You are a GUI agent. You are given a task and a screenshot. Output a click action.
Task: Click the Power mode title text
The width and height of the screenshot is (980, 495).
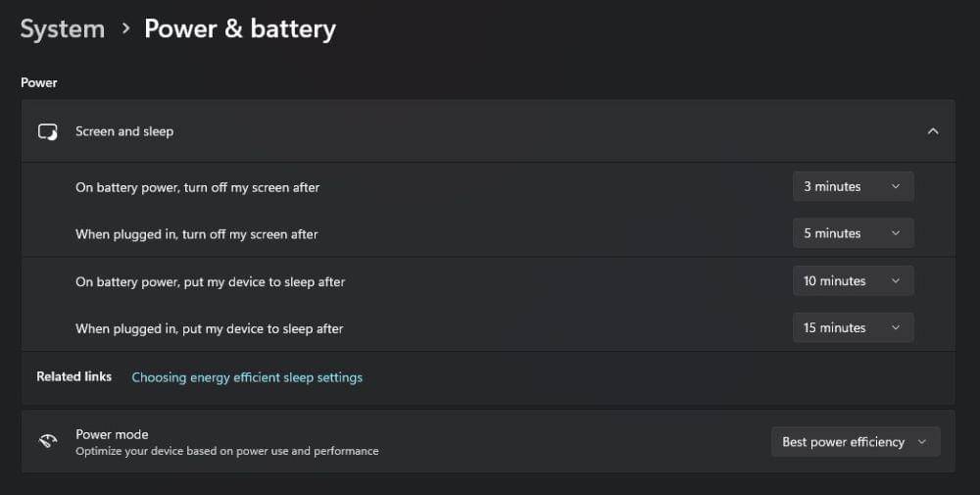coord(112,434)
